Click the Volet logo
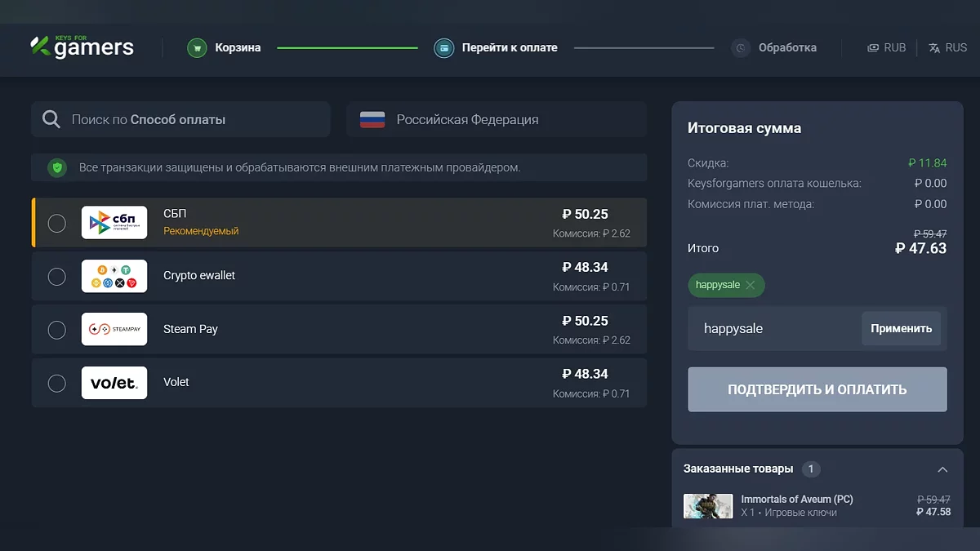980x551 pixels. pyautogui.click(x=114, y=383)
